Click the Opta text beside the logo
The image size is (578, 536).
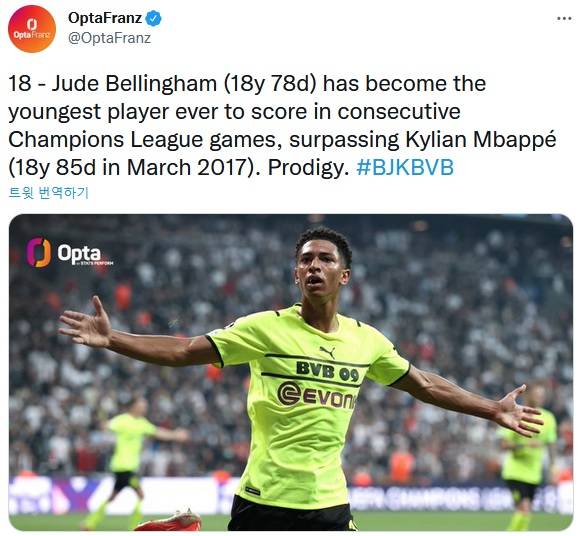pyautogui.click(x=79, y=253)
